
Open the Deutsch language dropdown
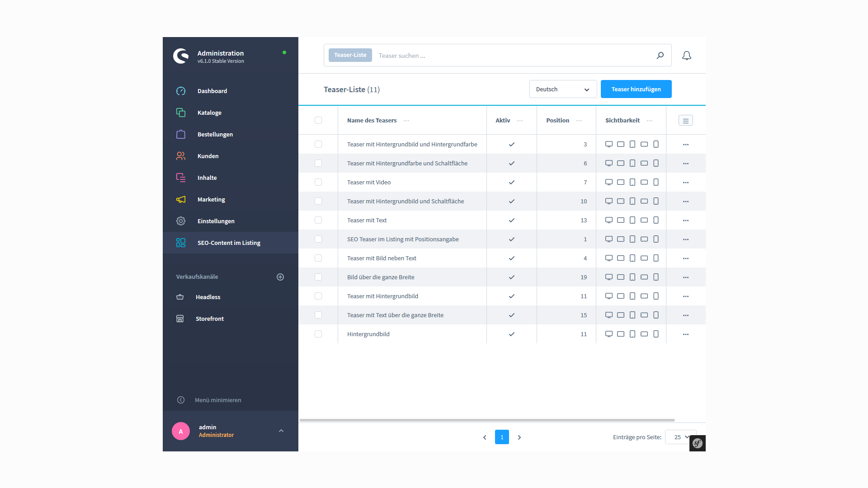click(563, 89)
